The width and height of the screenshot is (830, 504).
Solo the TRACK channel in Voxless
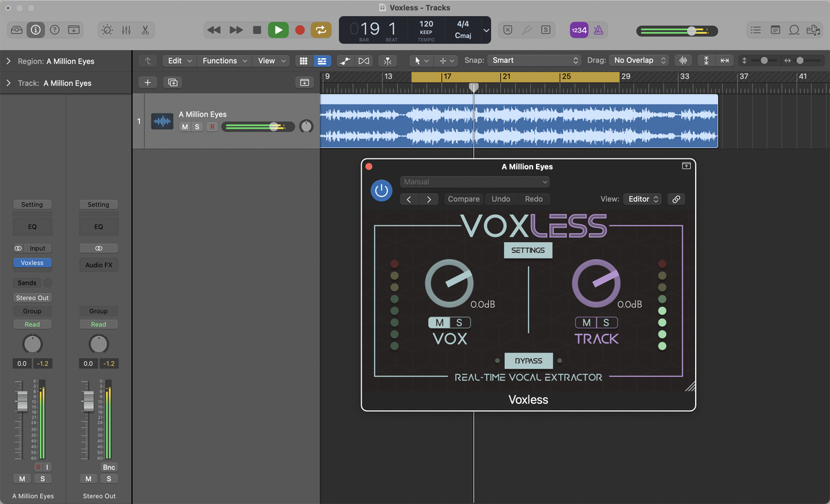[607, 323]
